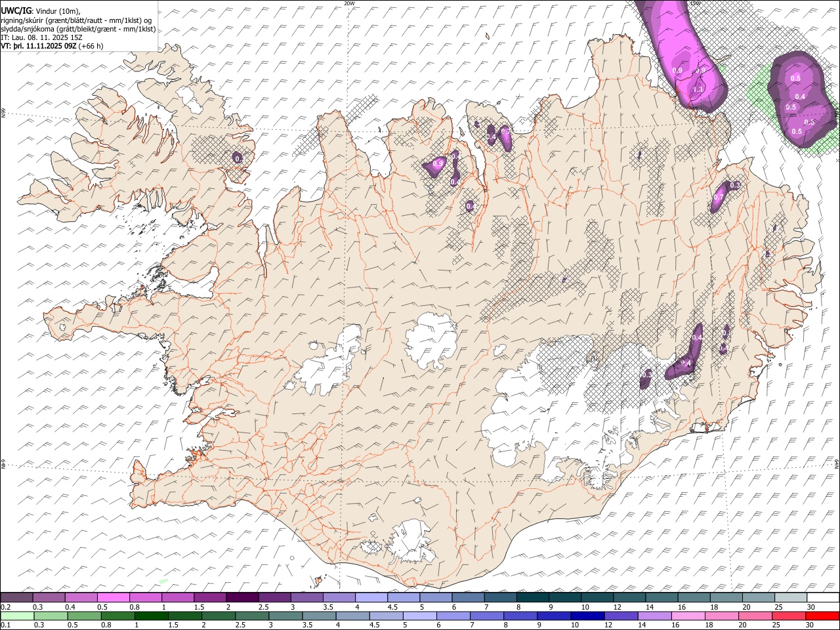This screenshot has width=840, height=630.
Task: Click the '64N' latitude label on right edge
Action: [x=837, y=463]
